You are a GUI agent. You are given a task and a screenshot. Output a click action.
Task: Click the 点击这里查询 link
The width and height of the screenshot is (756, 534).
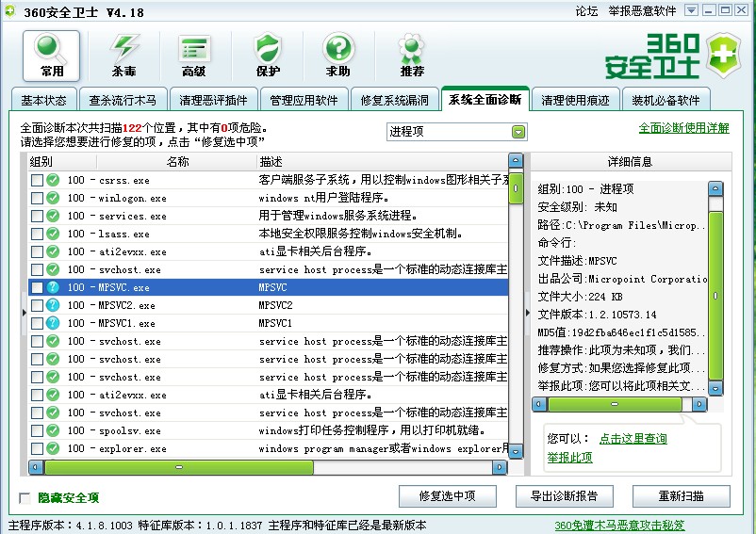[x=633, y=438]
